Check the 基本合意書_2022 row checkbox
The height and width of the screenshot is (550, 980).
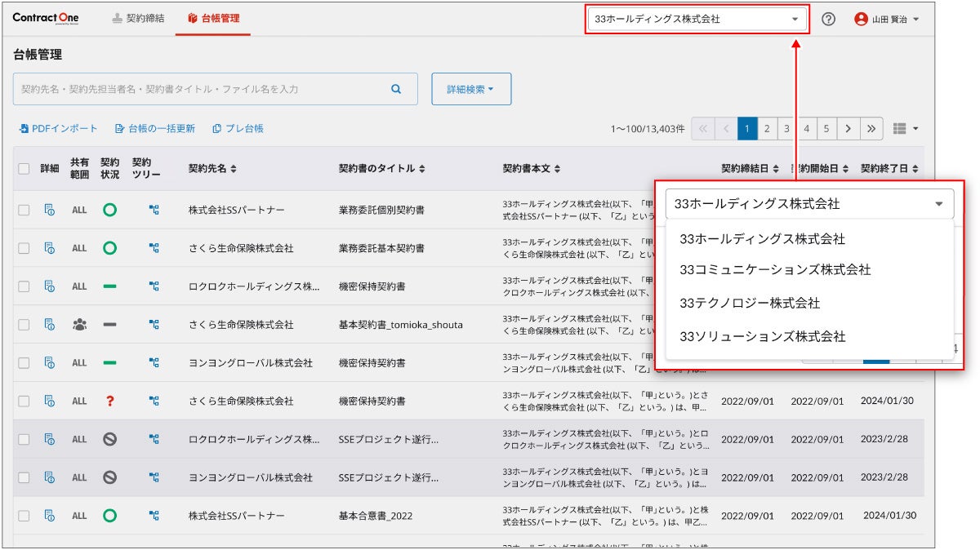click(x=24, y=516)
